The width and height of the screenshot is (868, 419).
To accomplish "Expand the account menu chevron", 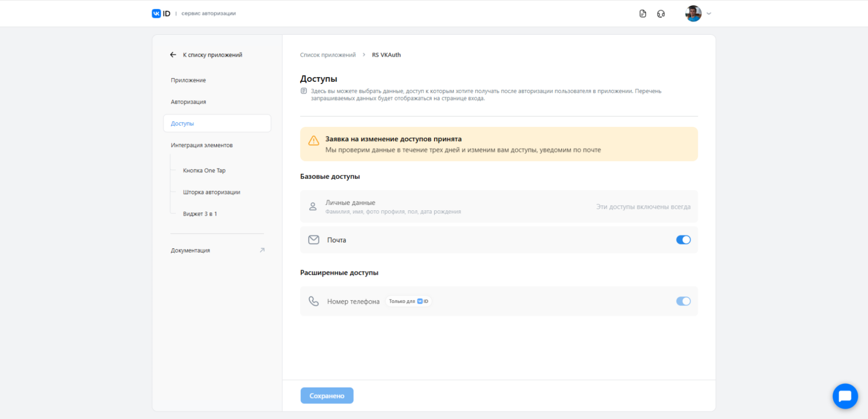I will tap(709, 14).
